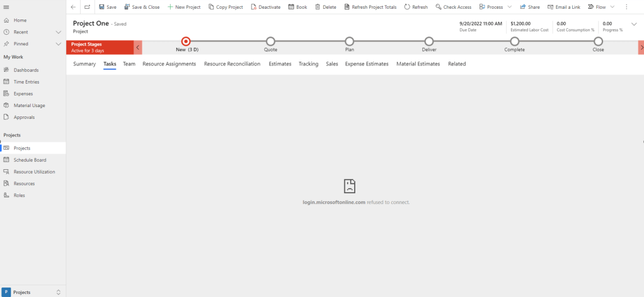Click the New Project button
Screen dimensions: 644x297
[x=184, y=7]
